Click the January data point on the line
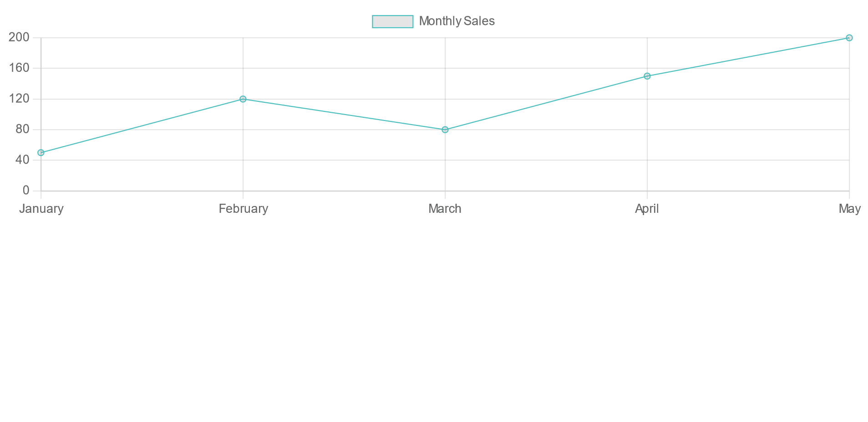The height and width of the screenshot is (422, 868). click(41, 153)
